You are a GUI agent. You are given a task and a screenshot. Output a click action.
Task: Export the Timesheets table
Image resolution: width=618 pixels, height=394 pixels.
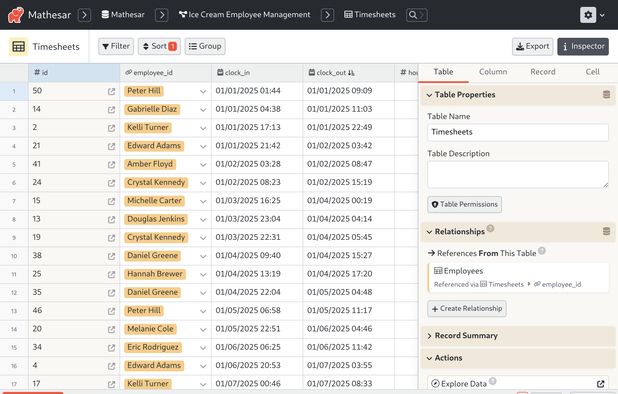532,46
